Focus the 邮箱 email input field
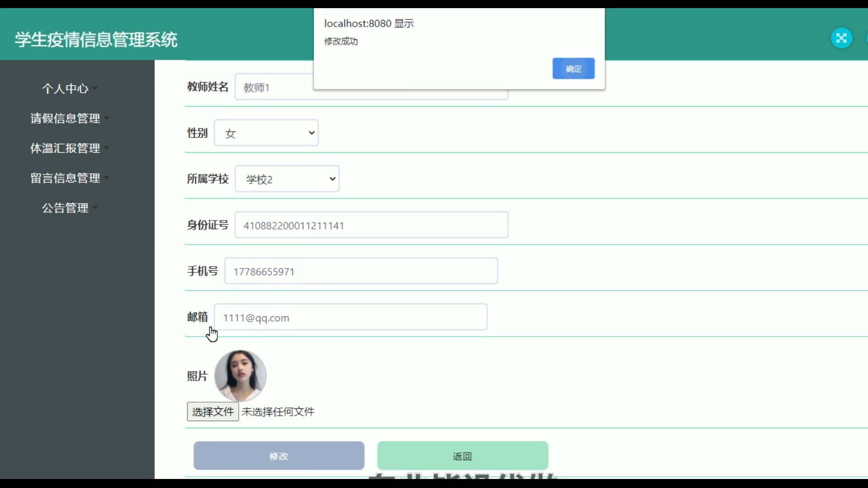 pos(350,317)
